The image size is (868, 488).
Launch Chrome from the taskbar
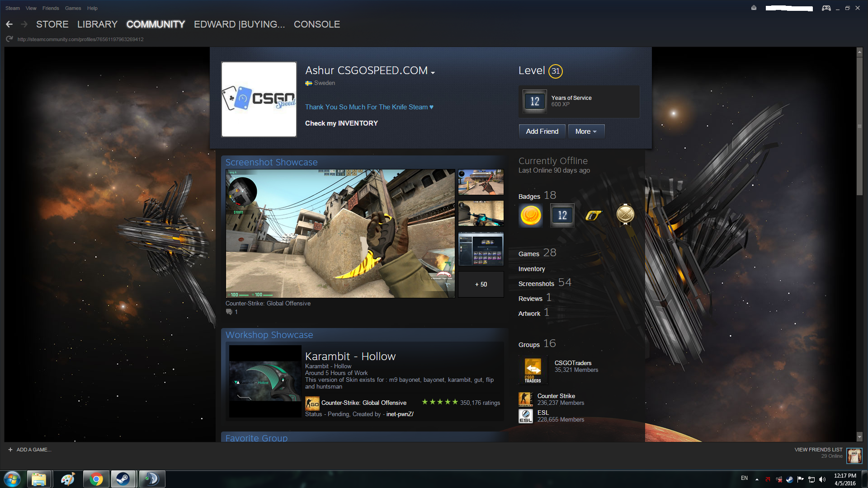(x=96, y=479)
